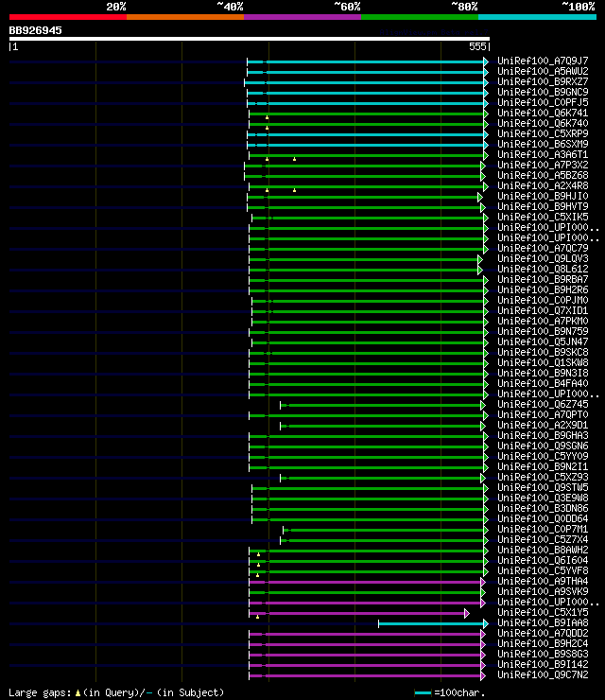Select the UniRef100_C5XRP9 label
Screen dimensions: 605x700
543,133
